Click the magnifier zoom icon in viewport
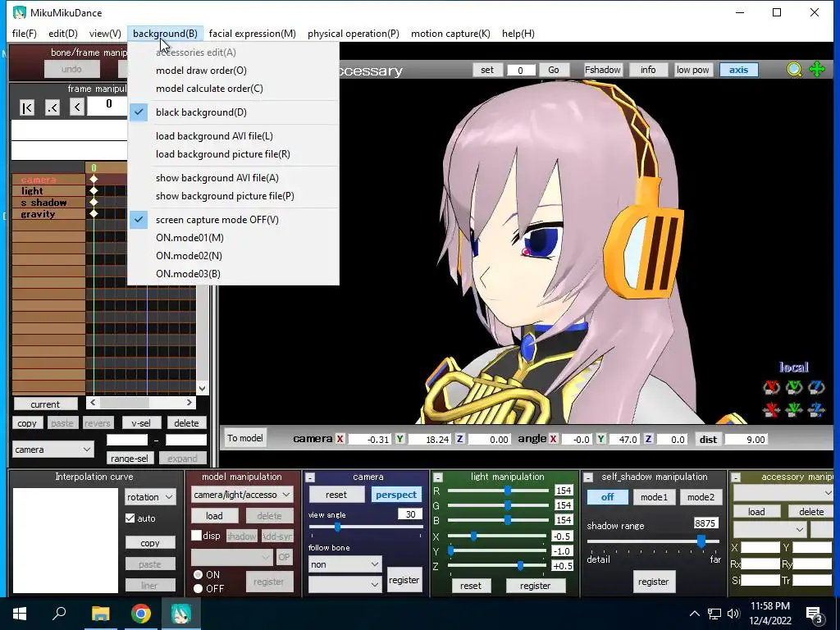Viewport: 840px width, 630px height. coord(794,70)
